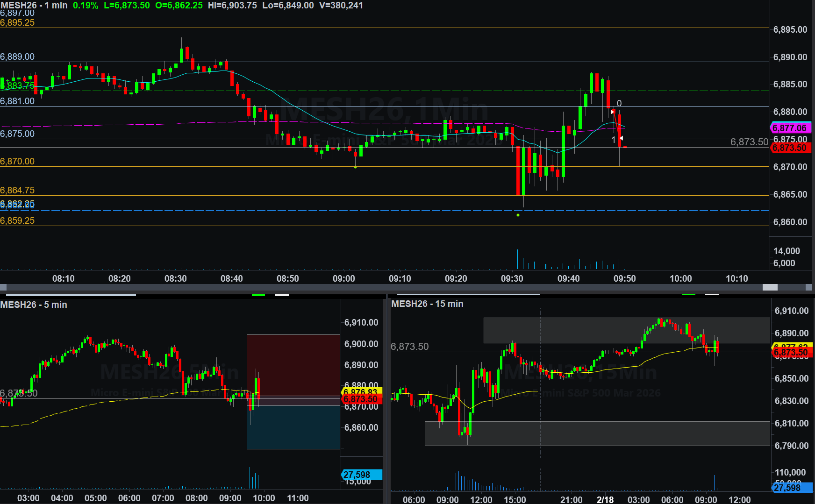815x504 pixels.
Task: Click the magenta 6,877.06 price tag
Action: [x=789, y=128]
